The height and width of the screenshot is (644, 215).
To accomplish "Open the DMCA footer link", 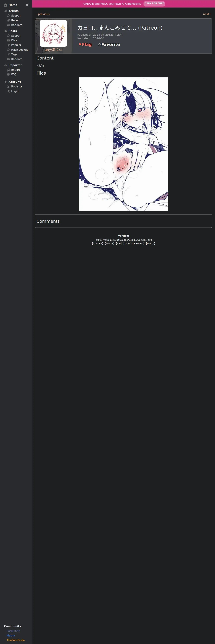I will click(x=151, y=243).
